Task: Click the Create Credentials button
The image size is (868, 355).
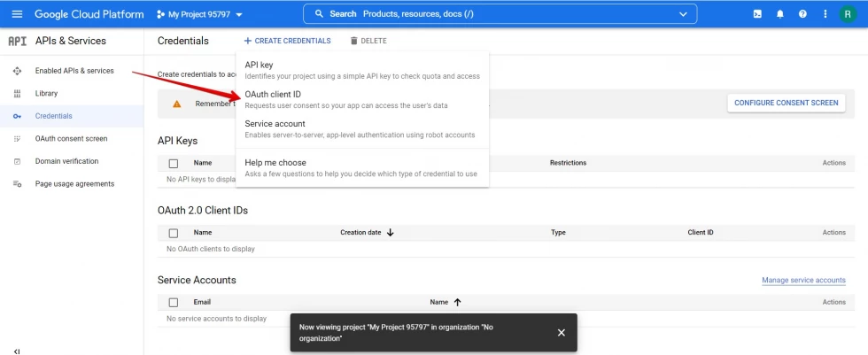Action: pos(287,41)
